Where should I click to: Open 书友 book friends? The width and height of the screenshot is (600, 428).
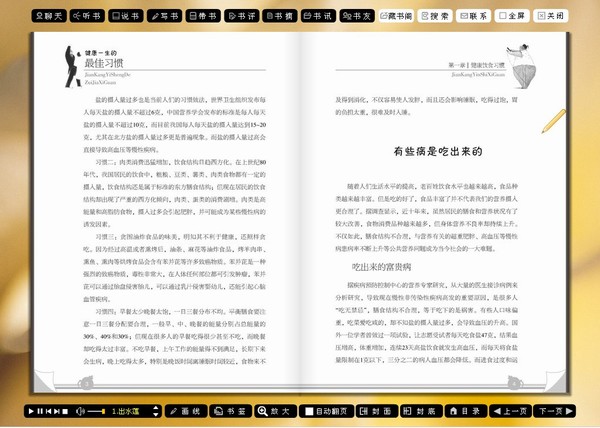pos(357,16)
